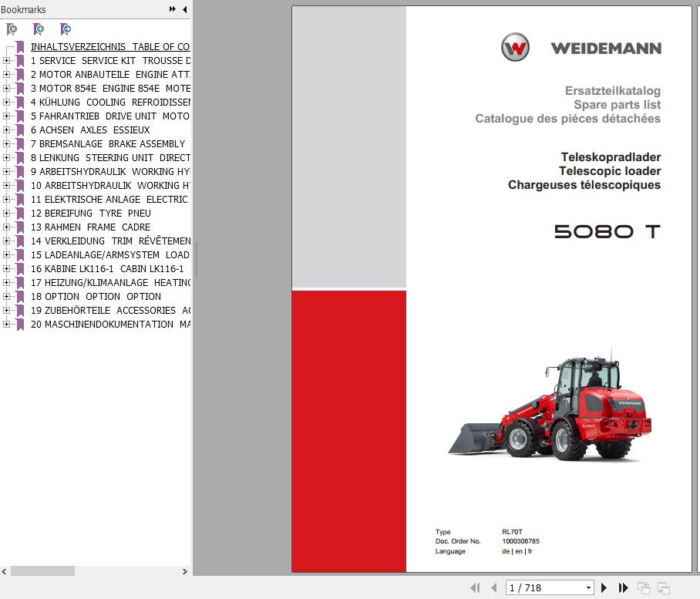
Task: Select bookmark 12 BEREIFUNG TYRE PNEU
Action: pyautogui.click(x=91, y=214)
